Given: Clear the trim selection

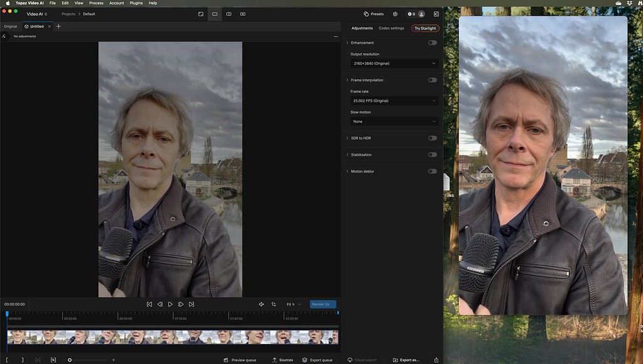Looking at the screenshot, I should [x=38, y=360].
